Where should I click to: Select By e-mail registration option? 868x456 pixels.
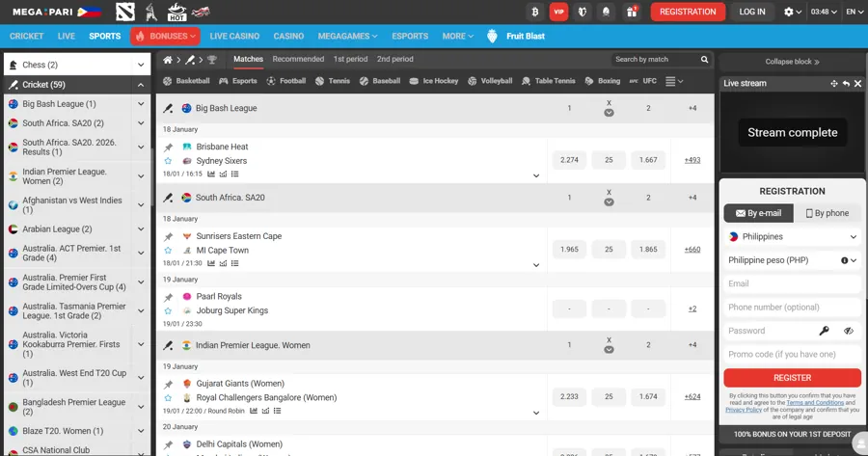(x=758, y=213)
